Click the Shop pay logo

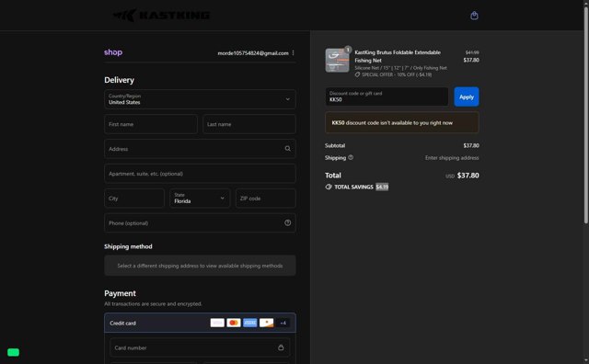pos(113,52)
